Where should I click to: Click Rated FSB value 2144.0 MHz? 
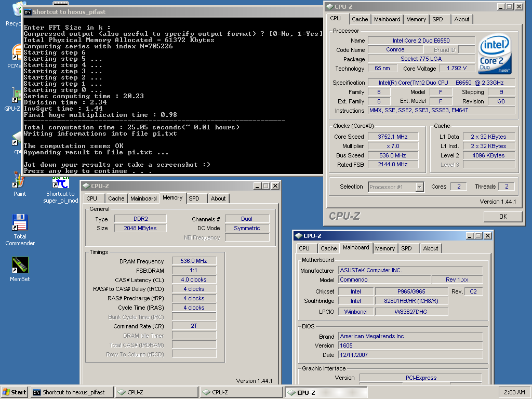tap(393, 164)
